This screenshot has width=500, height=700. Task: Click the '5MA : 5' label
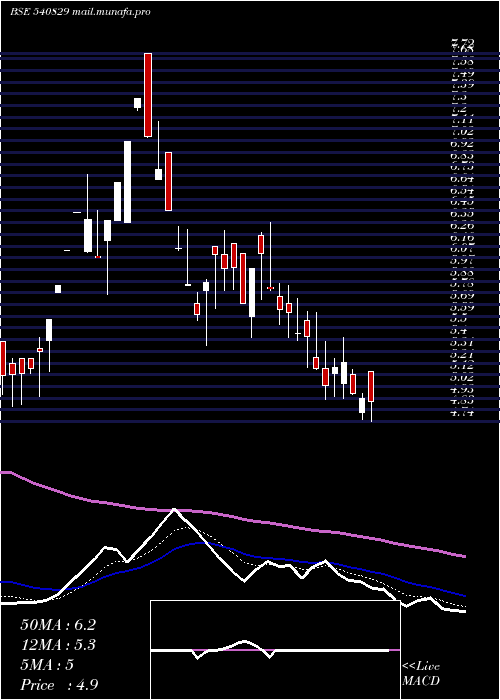pos(47,665)
